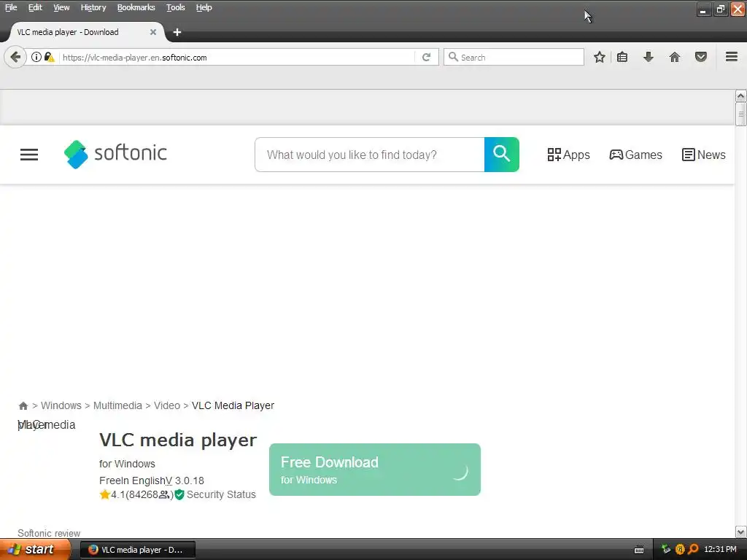Open the Softonic site hamburger menu

click(x=29, y=155)
